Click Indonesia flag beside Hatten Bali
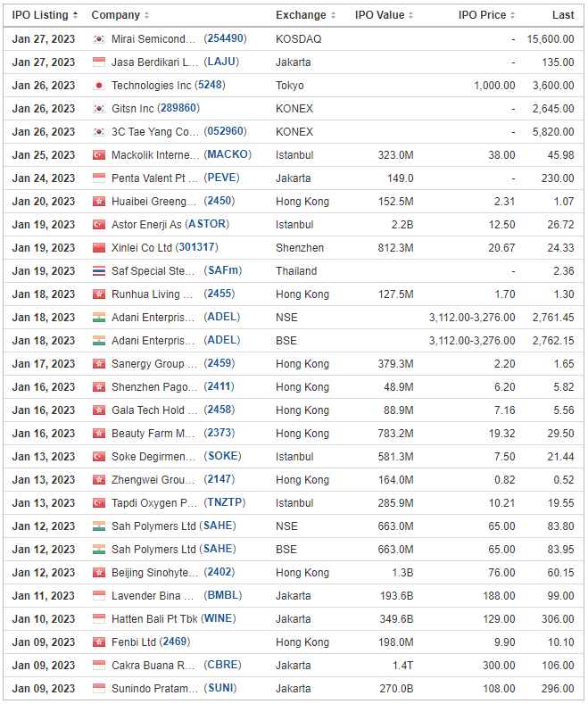Screen dimensions: 588x704 click(99, 619)
